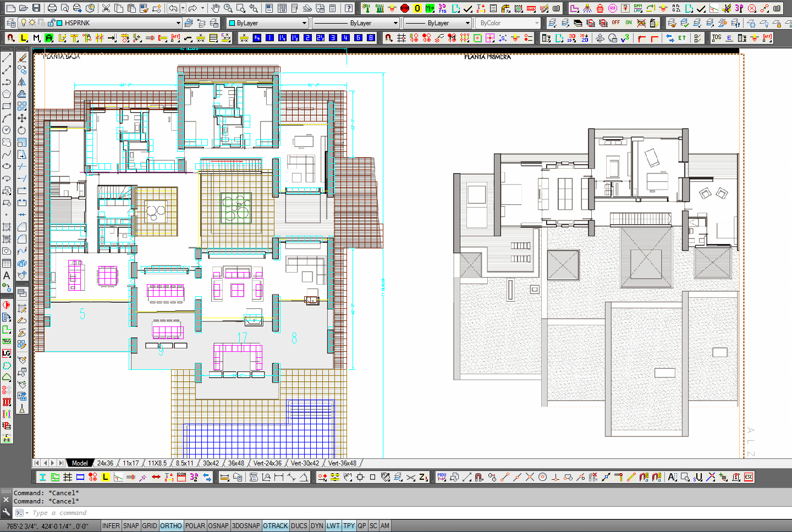Click the Plot (printer) icon
The image size is (792, 532).
tap(52, 8)
